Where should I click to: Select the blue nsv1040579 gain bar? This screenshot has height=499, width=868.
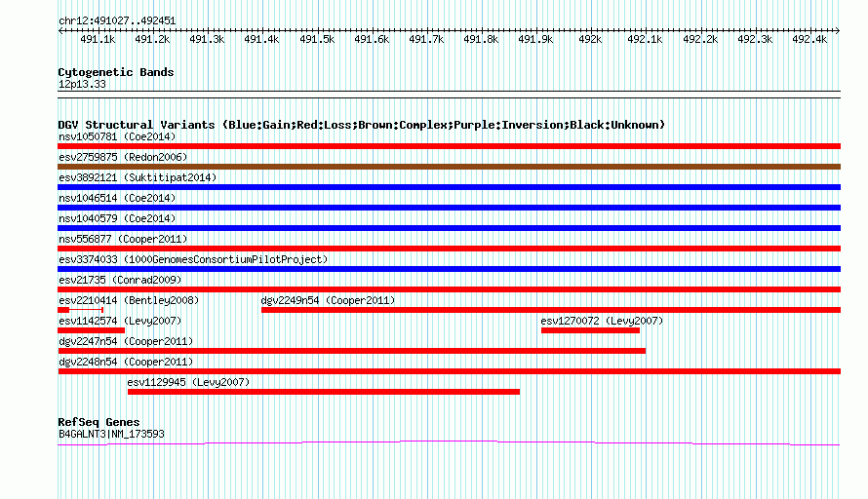(449, 228)
